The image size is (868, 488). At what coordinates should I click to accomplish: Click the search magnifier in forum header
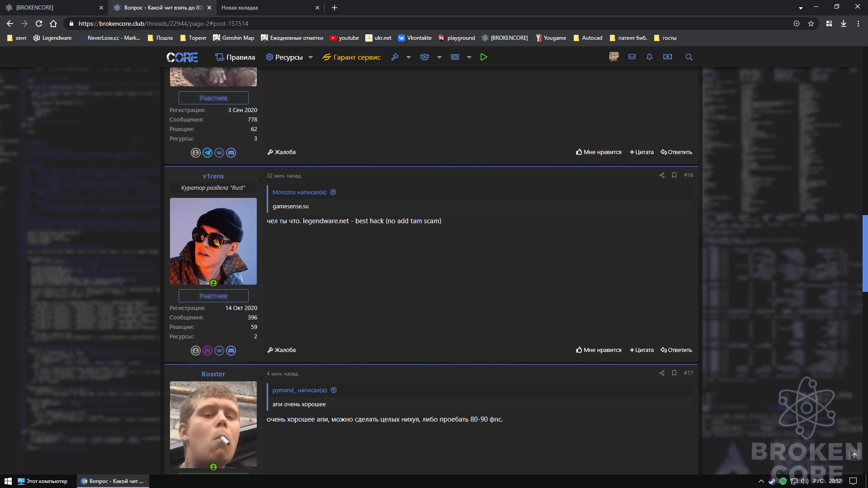(689, 57)
